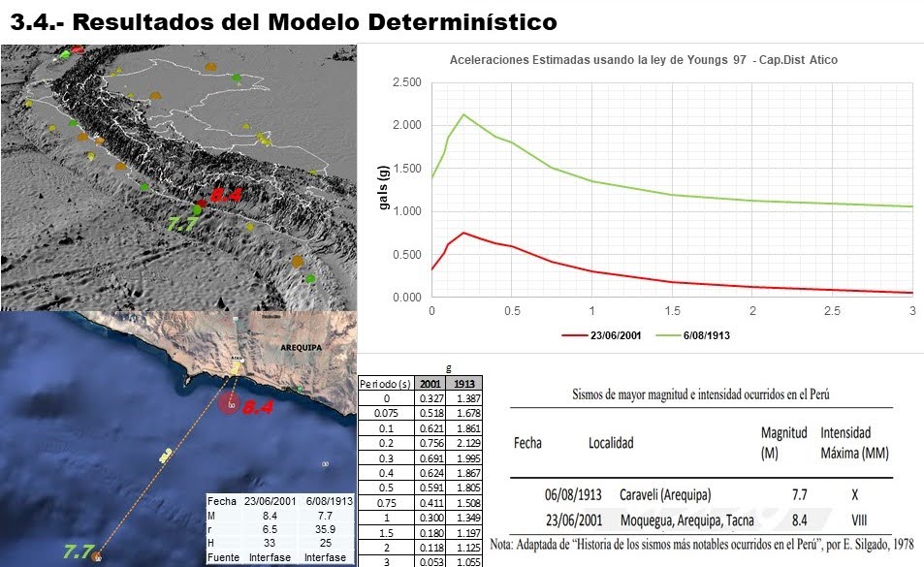This screenshot has height=567, width=924.
Task: Select the 0.300 value cell
Action: 430,518
